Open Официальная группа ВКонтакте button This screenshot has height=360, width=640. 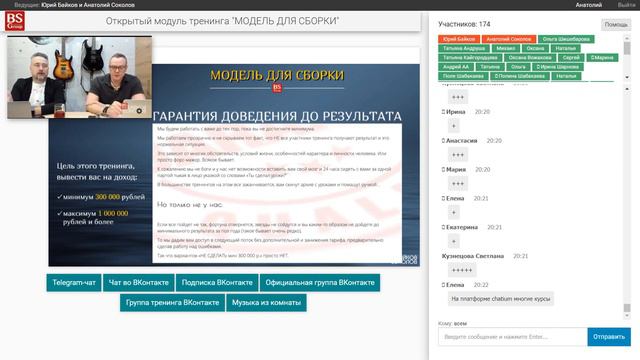point(320,282)
